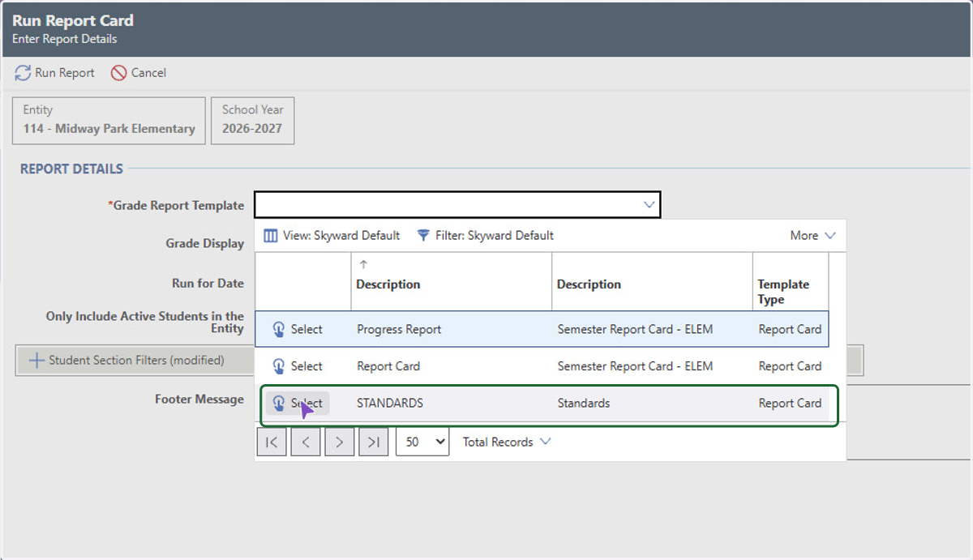Viewport: 973px width, 560px height.
Task: Click the STANDARDS description cell
Action: (390, 403)
